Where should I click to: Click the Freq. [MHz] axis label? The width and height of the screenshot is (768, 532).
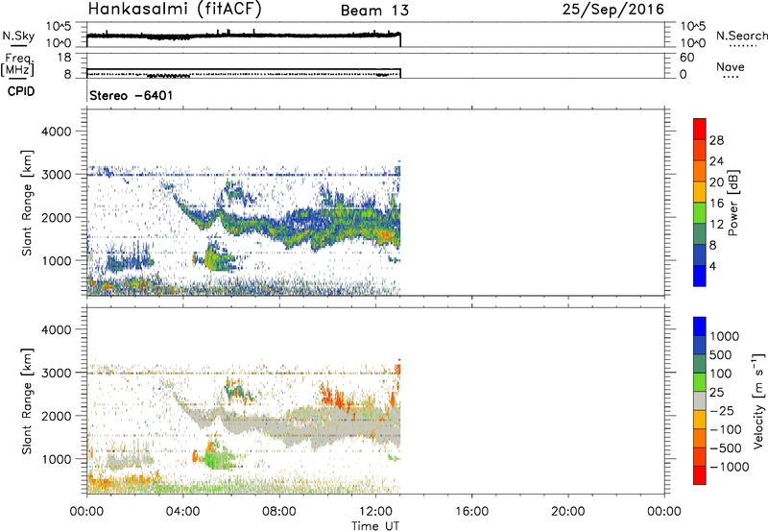point(17,65)
